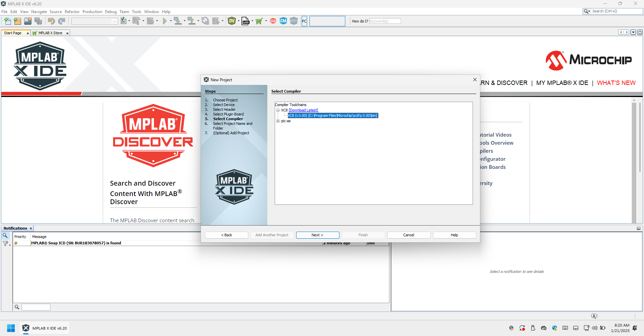Maximize the editor window area
644x336 pixels.
coord(640,32)
